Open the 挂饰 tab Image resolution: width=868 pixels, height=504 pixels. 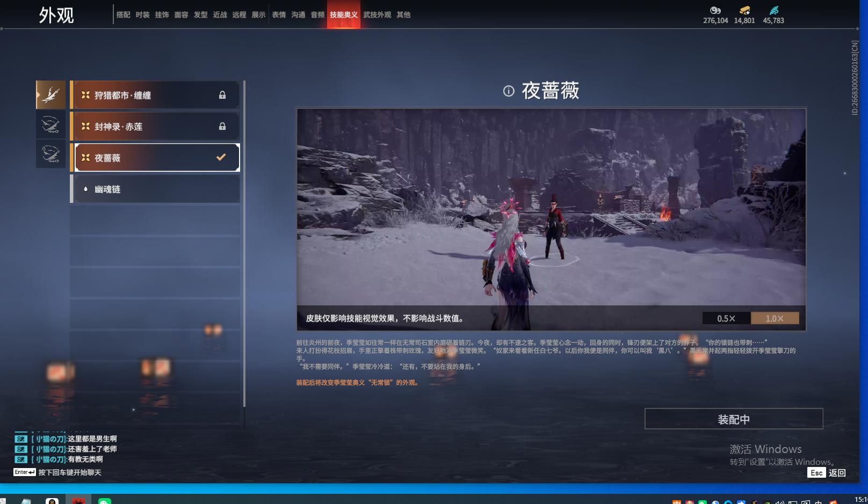(162, 15)
